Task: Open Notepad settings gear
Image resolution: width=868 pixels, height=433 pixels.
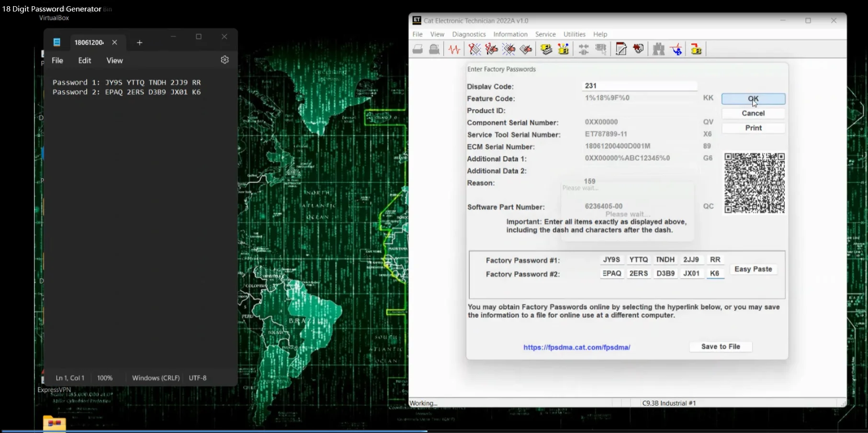Action: pos(225,60)
